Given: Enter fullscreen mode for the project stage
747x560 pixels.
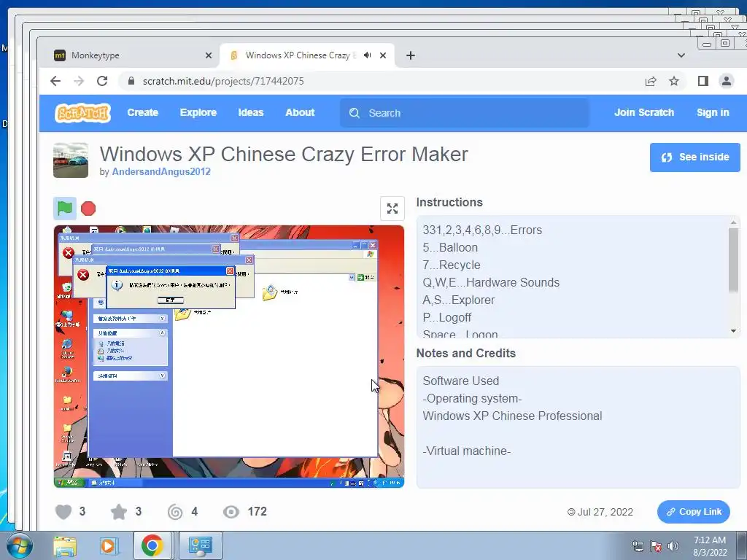Looking at the screenshot, I should click(392, 209).
